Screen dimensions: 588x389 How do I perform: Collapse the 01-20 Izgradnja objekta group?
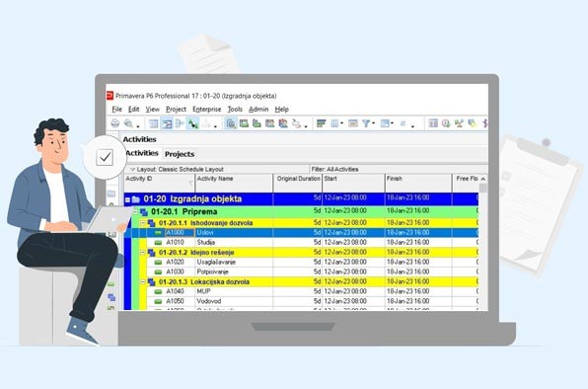click(127, 200)
